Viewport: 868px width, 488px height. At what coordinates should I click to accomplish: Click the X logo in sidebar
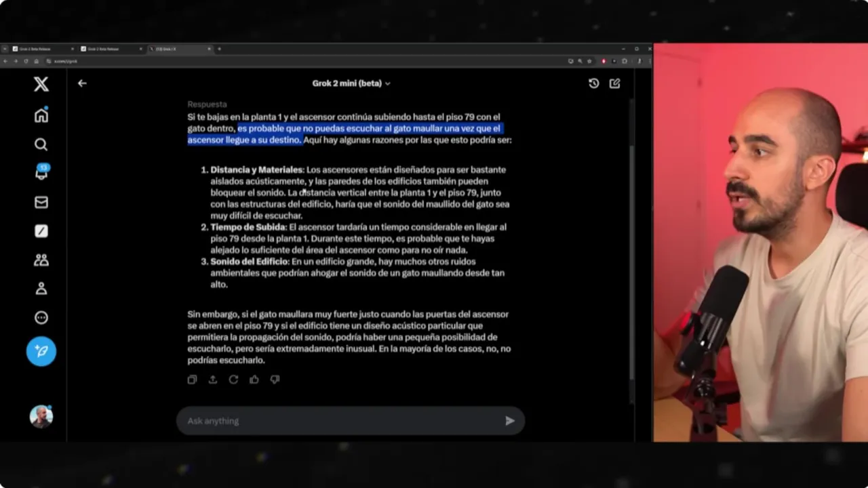click(x=41, y=84)
